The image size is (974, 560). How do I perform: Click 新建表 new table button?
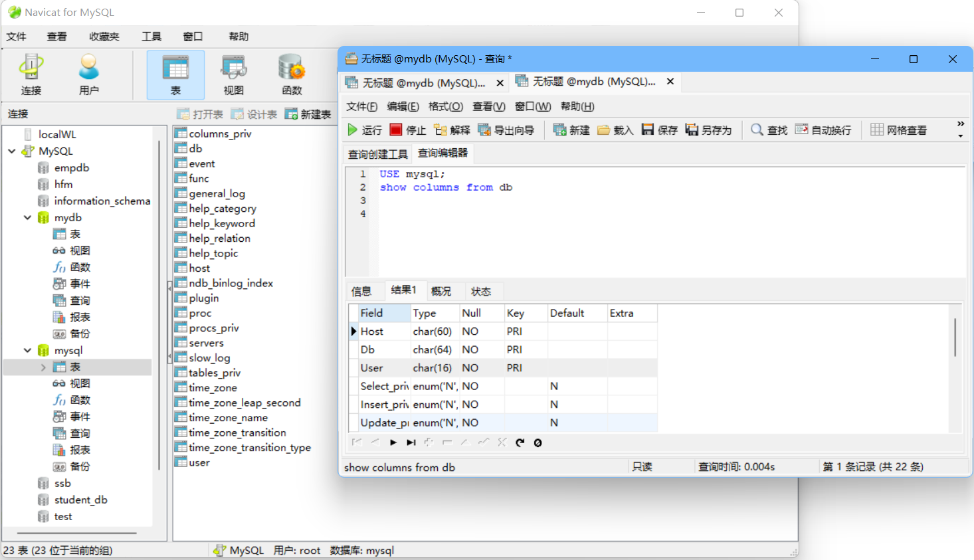[308, 114]
